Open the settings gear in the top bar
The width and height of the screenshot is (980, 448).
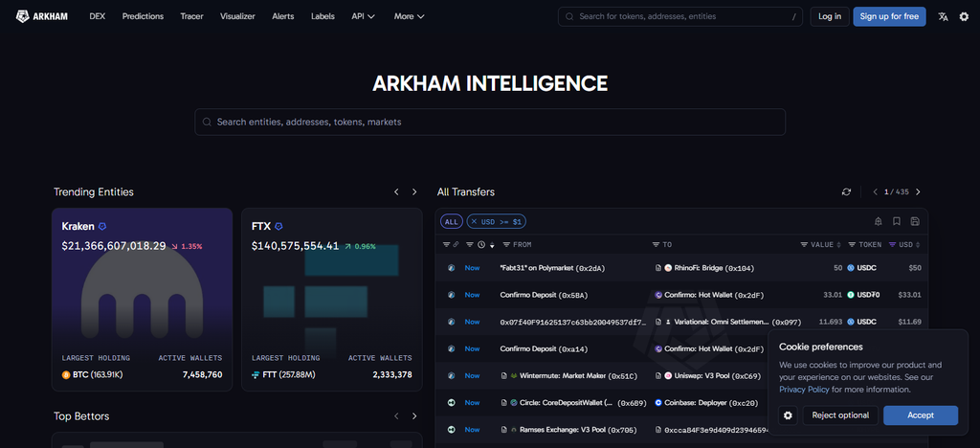[964, 17]
